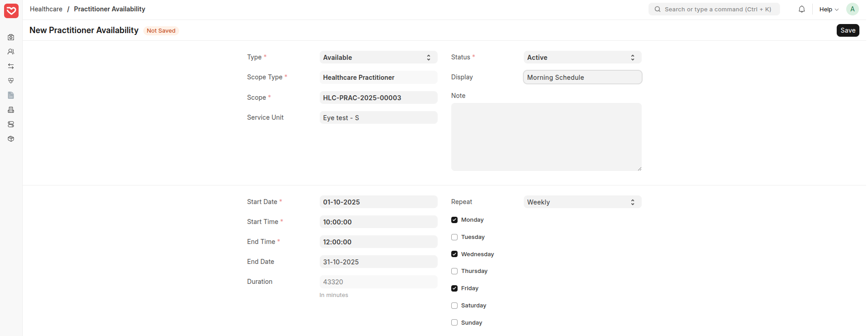Enable the Tuesday checkbox
Image resolution: width=868 pixels, height=336 pixels.
tap(454, 237)
